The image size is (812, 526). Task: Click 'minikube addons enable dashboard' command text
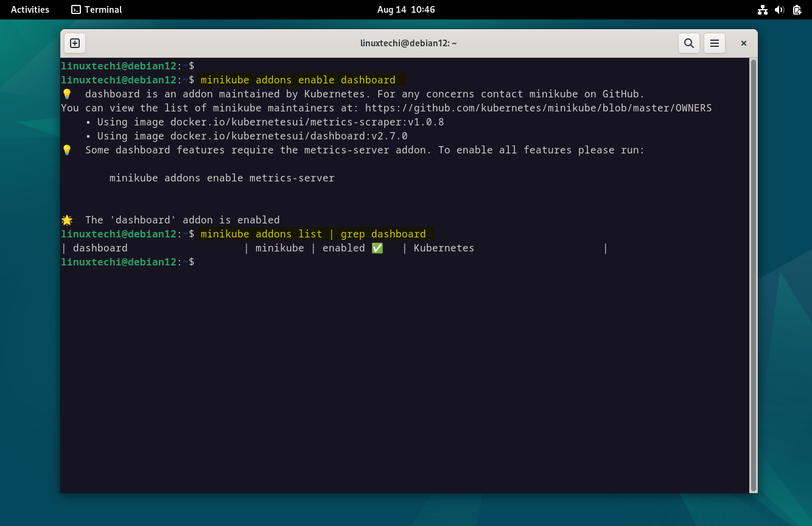[x=298, y=80]
